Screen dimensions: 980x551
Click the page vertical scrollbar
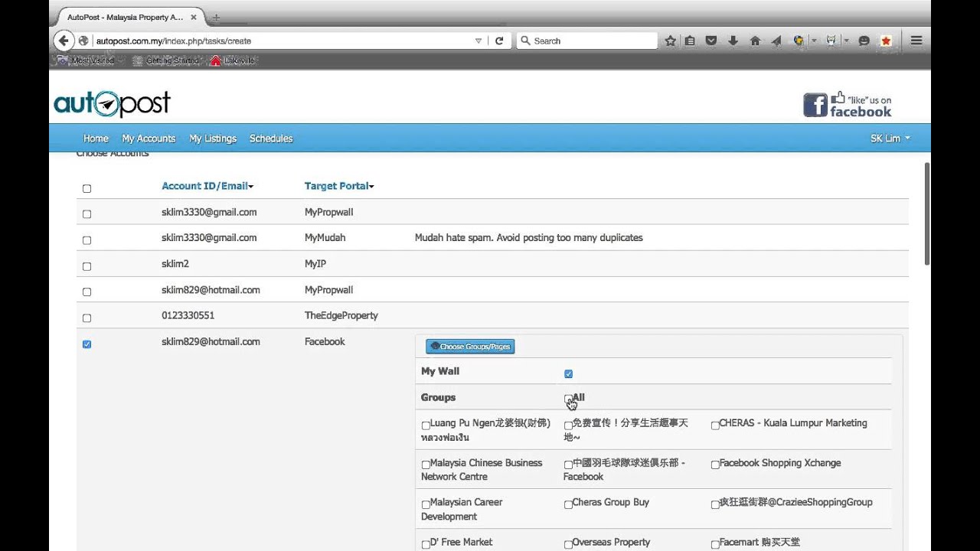click(927, 214)
